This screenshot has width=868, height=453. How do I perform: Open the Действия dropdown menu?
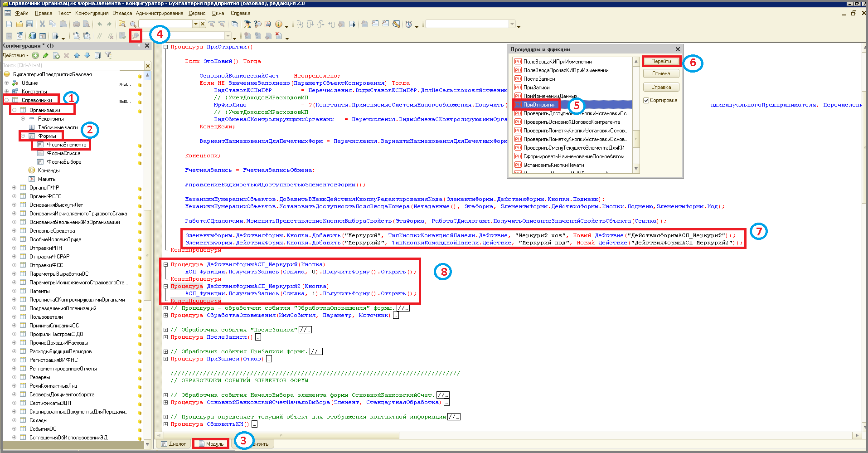15,55
